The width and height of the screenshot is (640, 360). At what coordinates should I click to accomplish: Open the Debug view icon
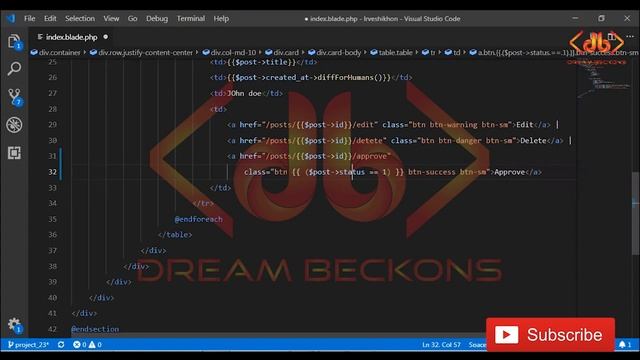pyautogui.click(x=14, y=125)
